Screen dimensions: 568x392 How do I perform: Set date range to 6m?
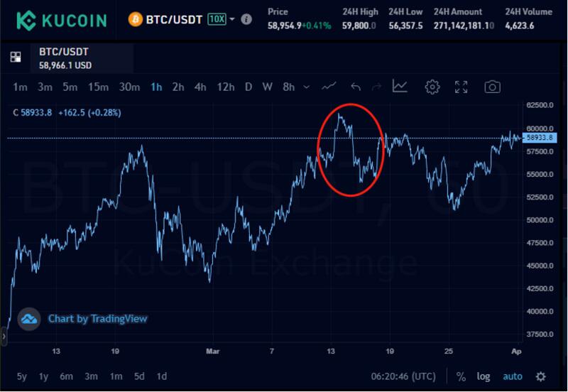tap(66, 376)
